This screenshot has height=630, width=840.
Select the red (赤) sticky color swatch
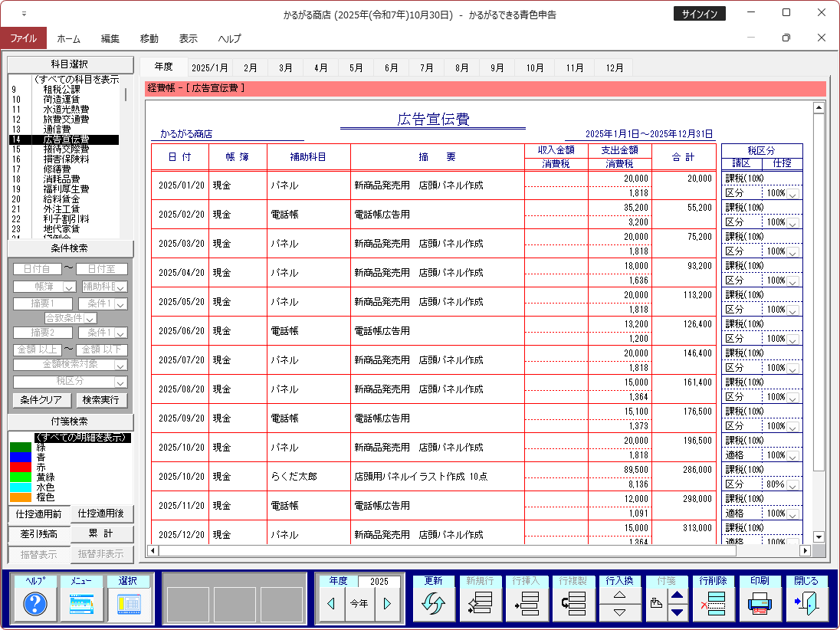[20, 467]
